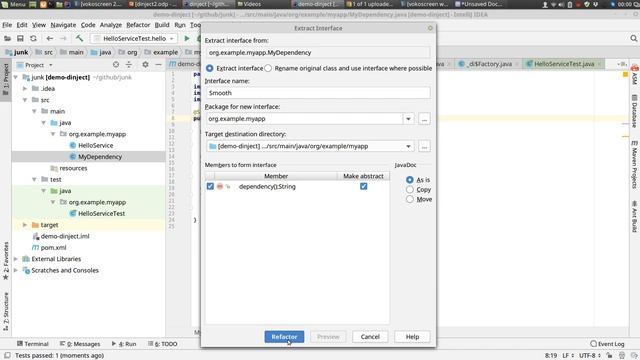Toggle Make abstract checkbox for dependency()
Image resolution: width=640 pixels, height=360 pixels.
pos(363,186)
